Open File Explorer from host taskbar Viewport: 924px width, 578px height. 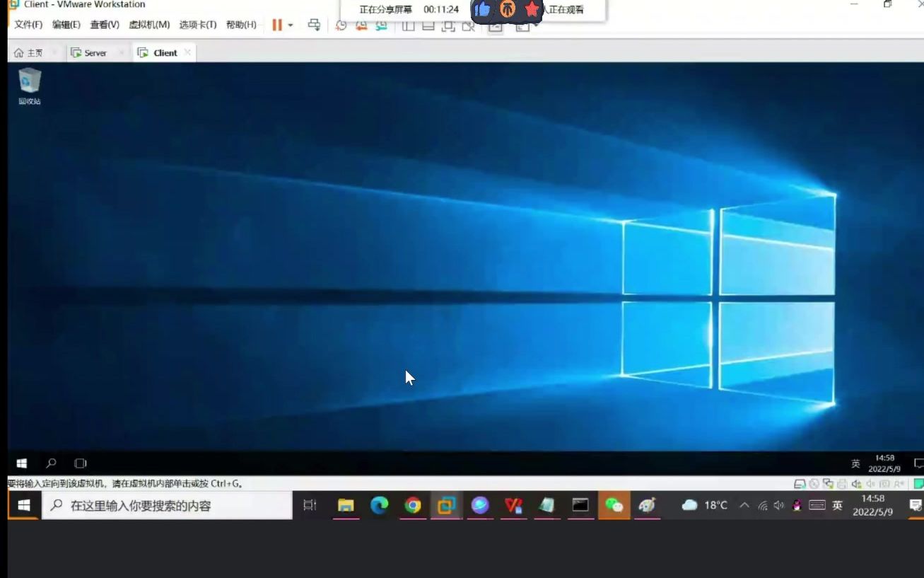(x=346, y=505)
